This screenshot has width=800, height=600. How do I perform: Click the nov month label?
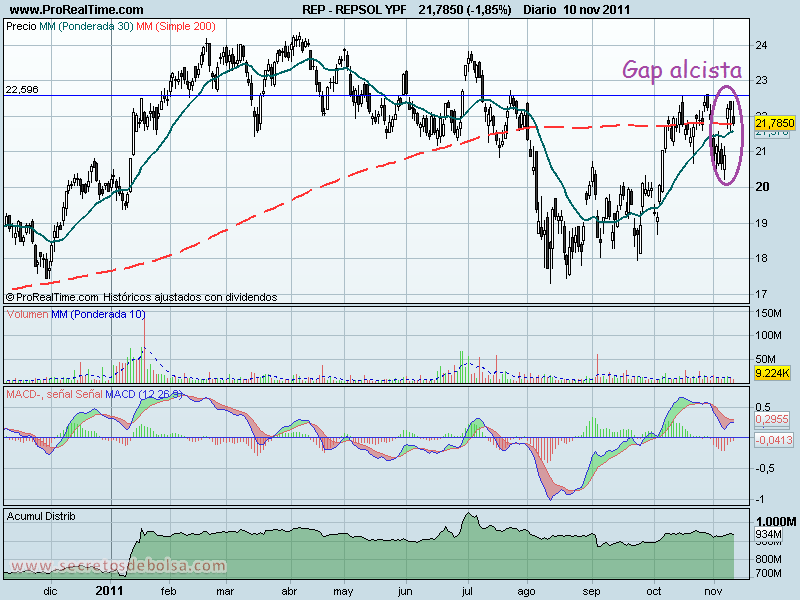[x=713, y=591]
